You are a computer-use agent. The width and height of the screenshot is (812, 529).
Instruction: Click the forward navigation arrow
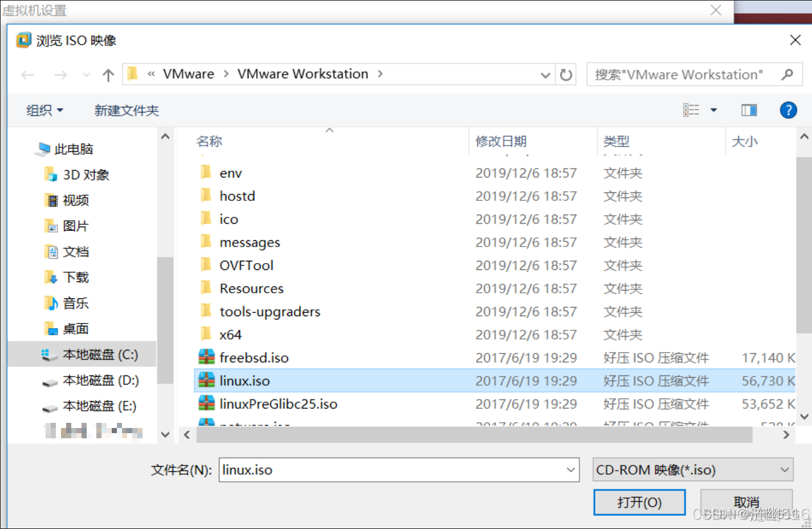tap(60, 75)
